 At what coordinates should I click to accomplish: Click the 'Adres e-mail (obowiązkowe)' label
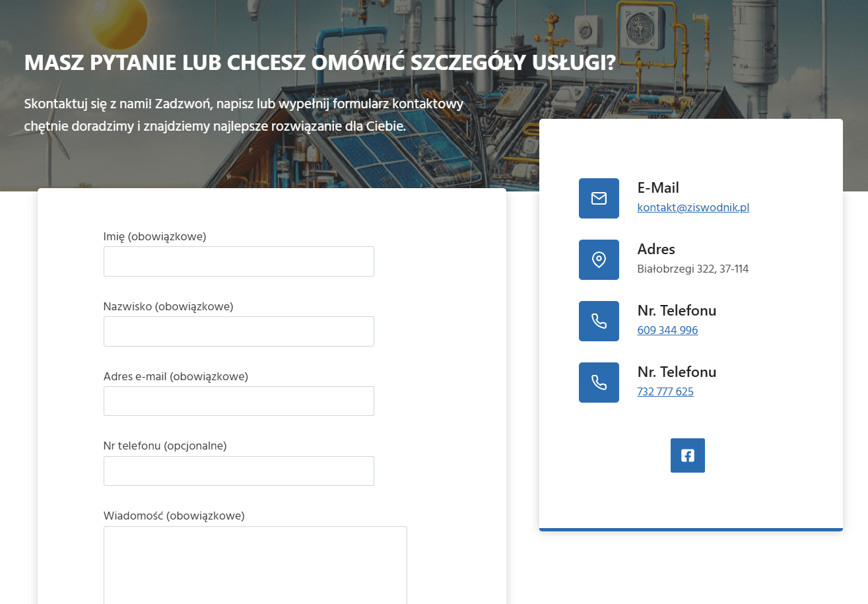[176, 376]
